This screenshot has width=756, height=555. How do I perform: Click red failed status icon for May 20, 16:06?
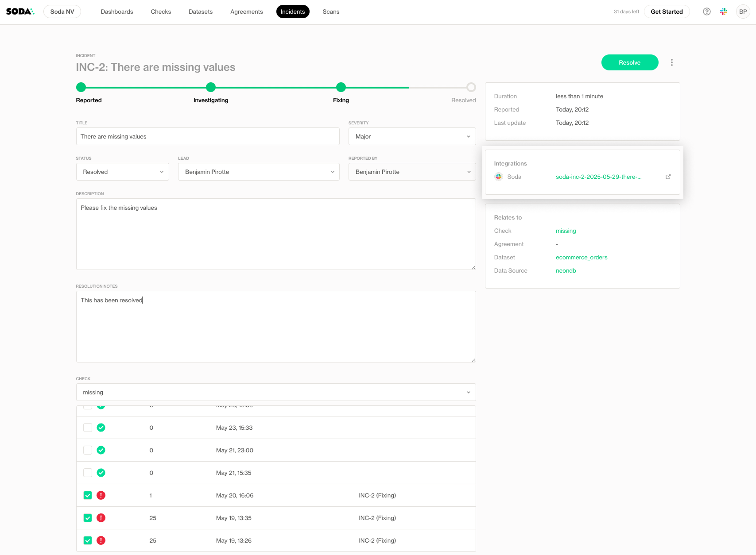tap(101, 495)
